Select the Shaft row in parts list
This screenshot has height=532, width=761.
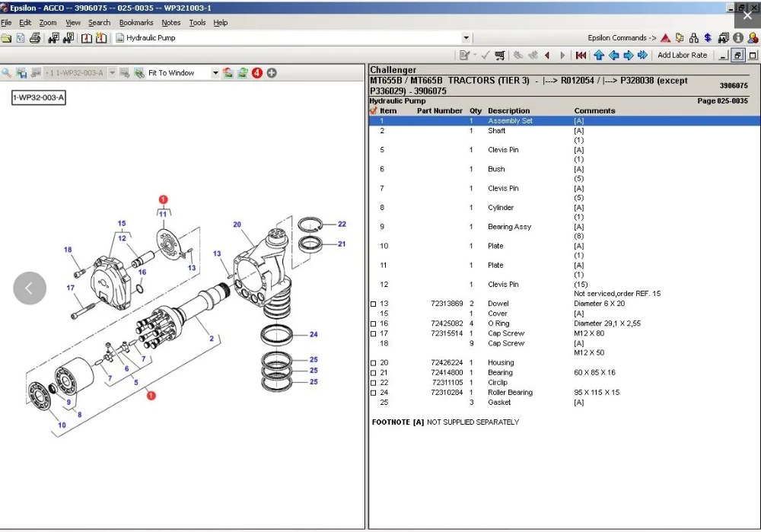coord(565,131)
